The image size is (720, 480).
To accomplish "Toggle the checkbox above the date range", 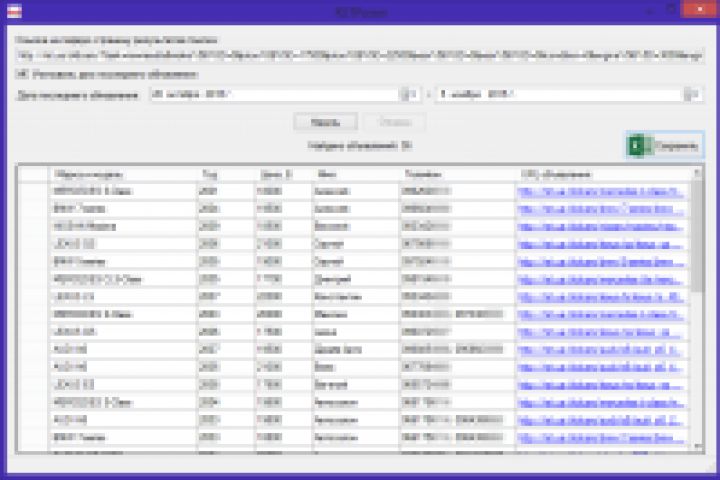I will click(21, 73).
